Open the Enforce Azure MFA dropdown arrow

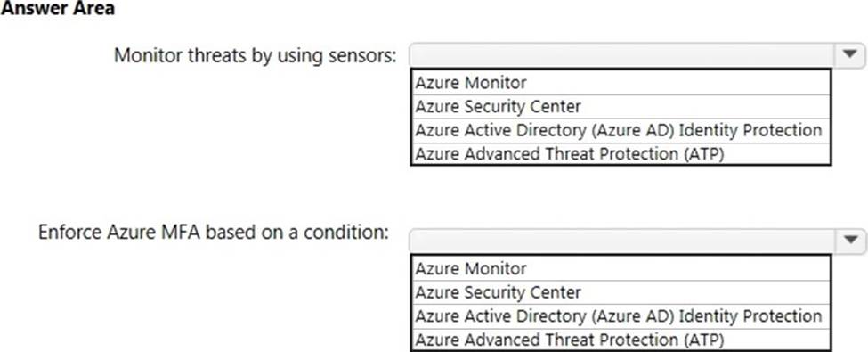850,240
